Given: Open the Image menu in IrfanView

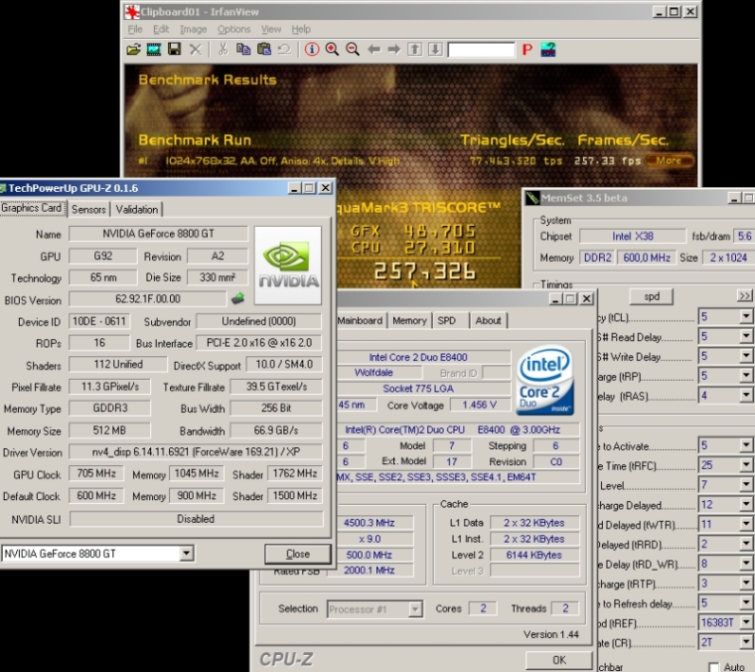Looking at the screenshot, I should tap(193, 29).
